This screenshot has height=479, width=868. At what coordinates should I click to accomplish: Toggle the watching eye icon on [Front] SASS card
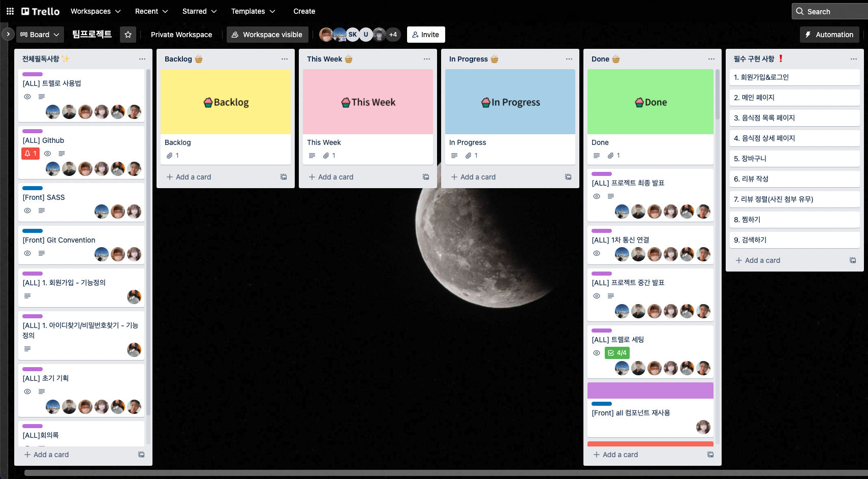(27, 210)
